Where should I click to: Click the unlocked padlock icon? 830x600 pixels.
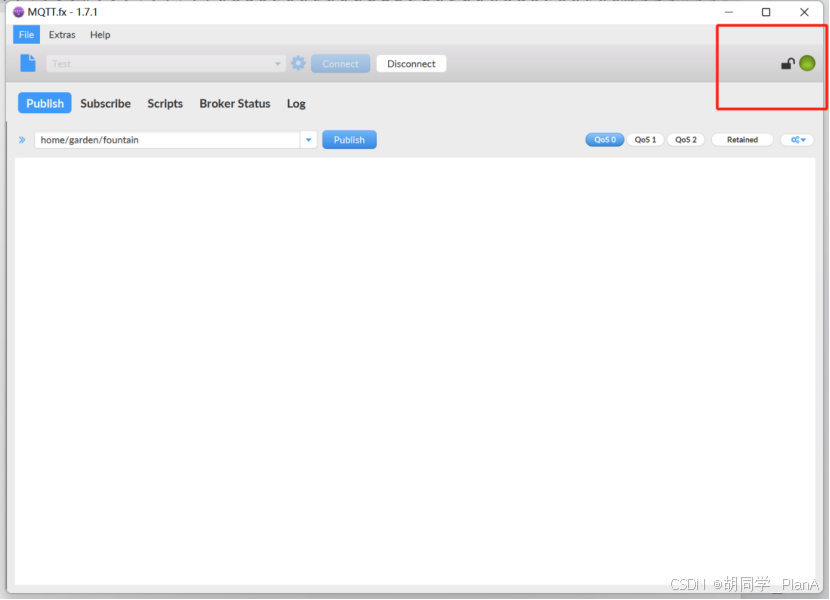click(x=788, y=64)
